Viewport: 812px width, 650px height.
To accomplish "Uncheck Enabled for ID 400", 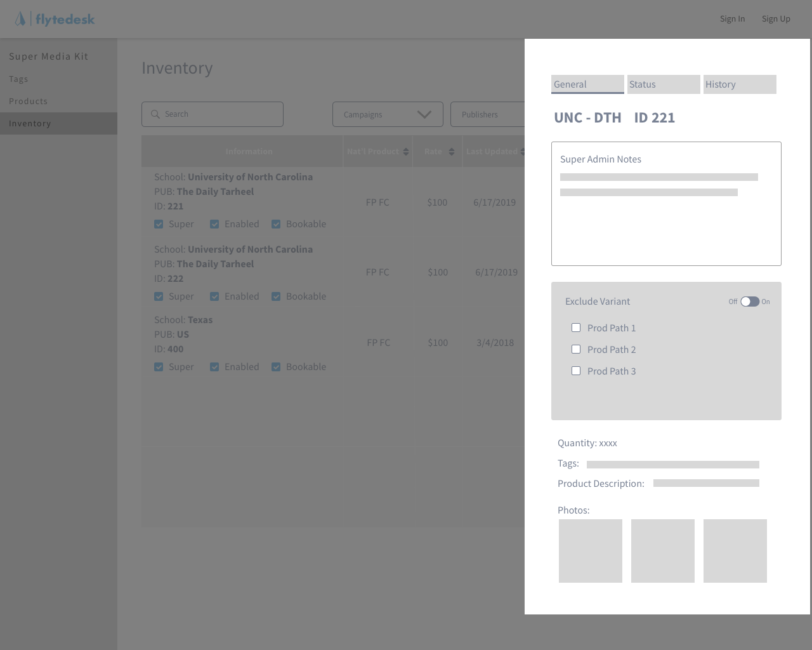I will tap(214, 367).
